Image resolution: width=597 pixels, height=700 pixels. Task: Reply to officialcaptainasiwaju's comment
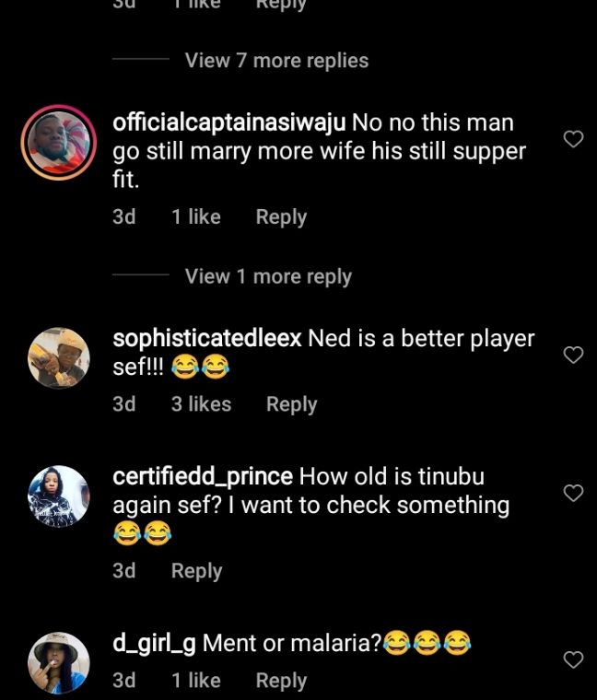tap(281, 217)
